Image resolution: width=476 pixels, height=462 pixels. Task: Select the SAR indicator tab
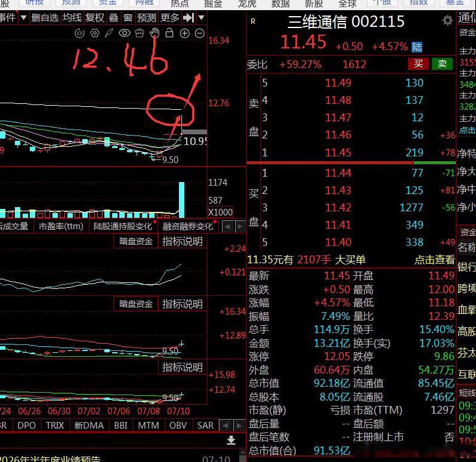[205, 425]
